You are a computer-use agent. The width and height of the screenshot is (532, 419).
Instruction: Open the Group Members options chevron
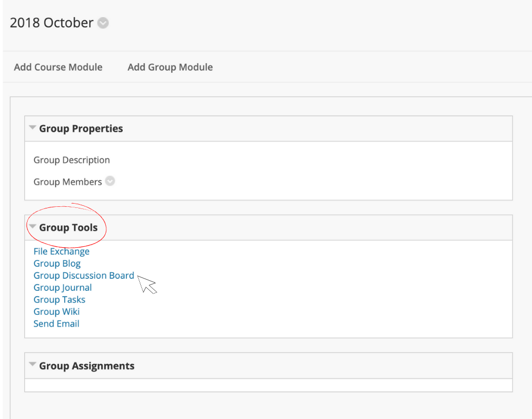coord(110,181)
